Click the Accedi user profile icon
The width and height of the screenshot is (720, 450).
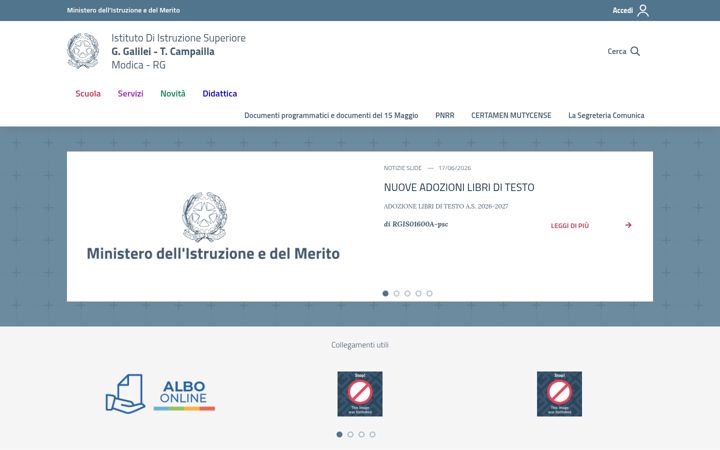coord(643,10)
